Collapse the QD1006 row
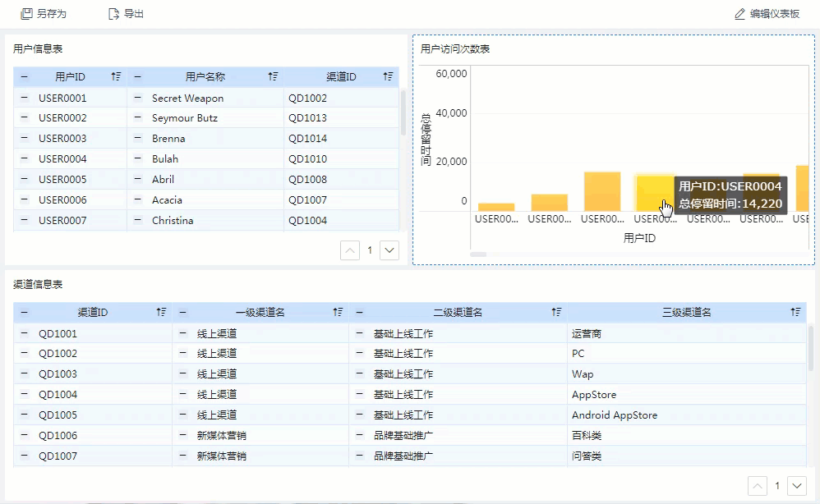The width and height of the screenshot is (820, 504). 24,435
